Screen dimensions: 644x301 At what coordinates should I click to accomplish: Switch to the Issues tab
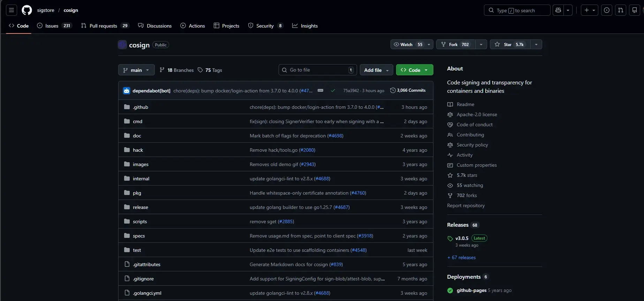[54, 25]
